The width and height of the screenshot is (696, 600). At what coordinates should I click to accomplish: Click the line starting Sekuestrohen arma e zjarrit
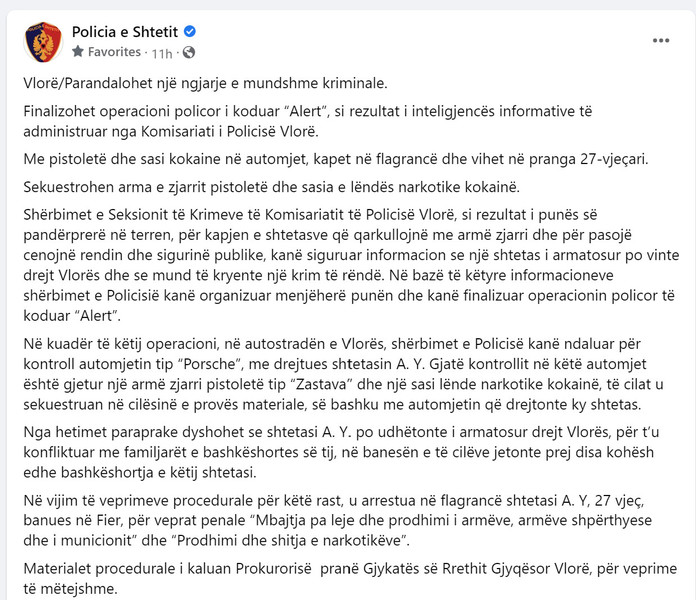(271, 187)
